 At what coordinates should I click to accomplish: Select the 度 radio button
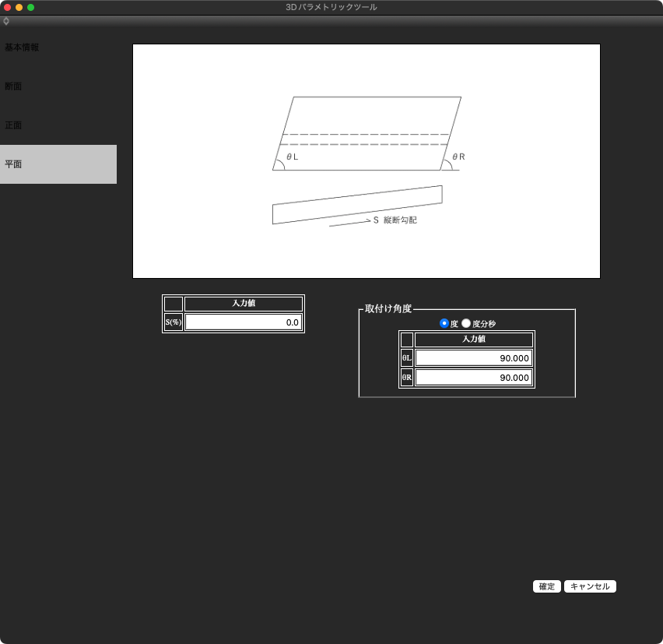point(444,323)
